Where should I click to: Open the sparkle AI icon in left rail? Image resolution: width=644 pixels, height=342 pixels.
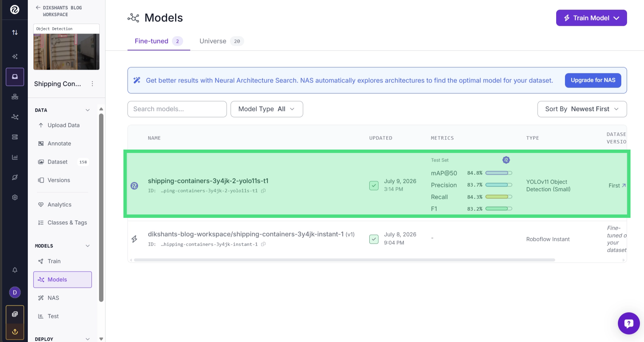click(x=15, y=57)
